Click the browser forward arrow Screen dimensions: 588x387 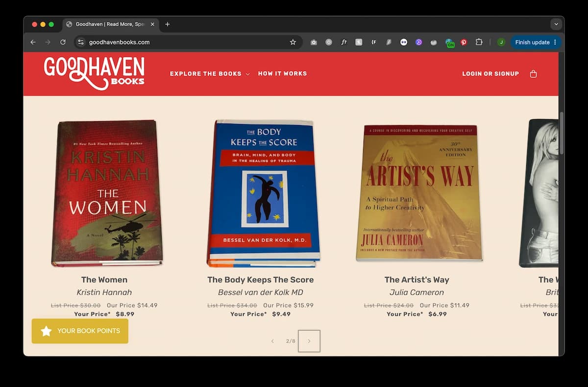pos(48,42)
